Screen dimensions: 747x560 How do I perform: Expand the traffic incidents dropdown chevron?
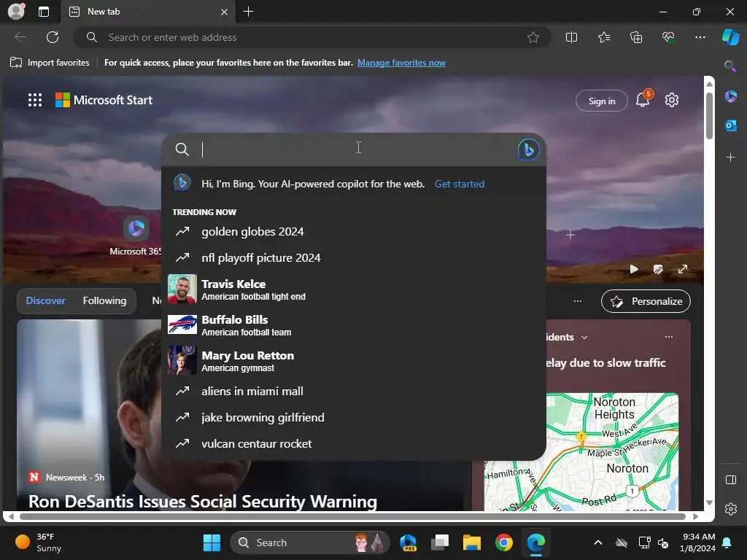click(584, 337)
